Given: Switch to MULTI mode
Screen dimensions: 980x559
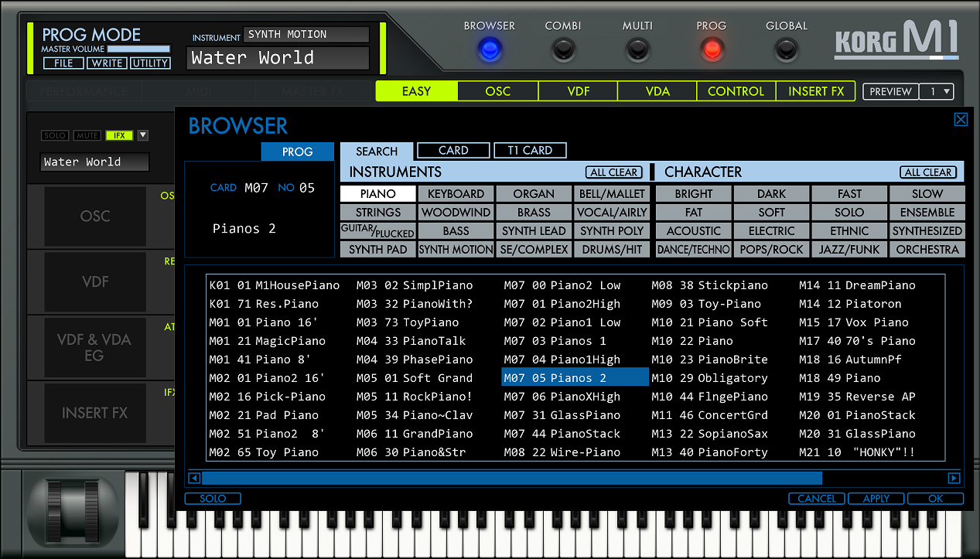Looking at the screenshot, I should point(637,51).
